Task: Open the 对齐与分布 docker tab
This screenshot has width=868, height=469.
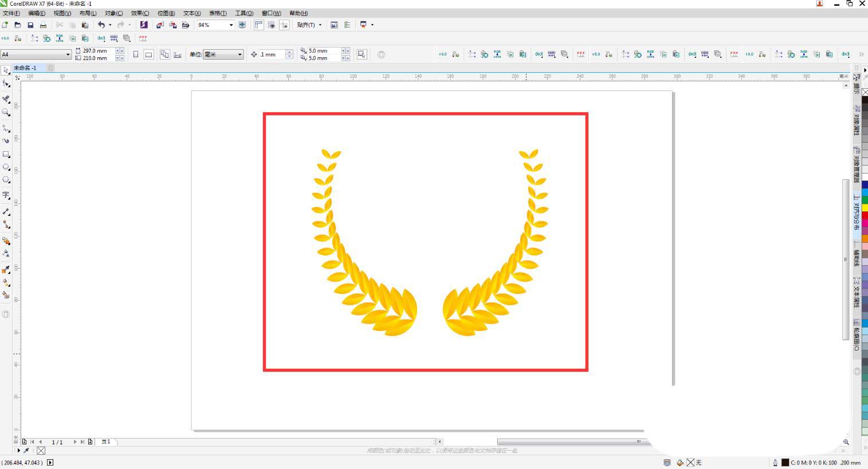Action: point(857,212)
